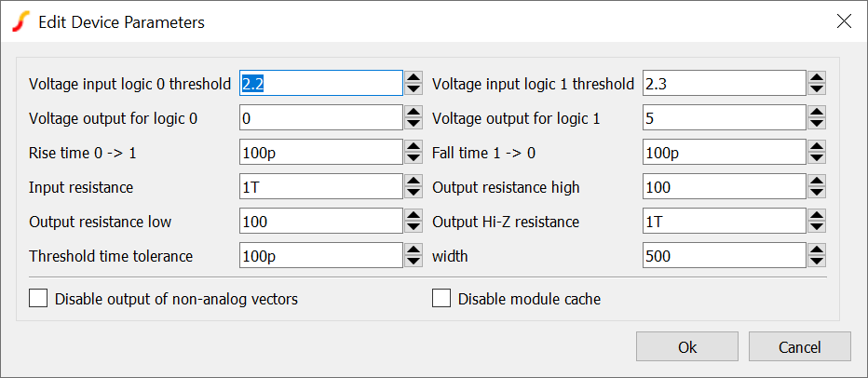Increase the Input resistance value
868x378 pixels.
coord(414,182)
